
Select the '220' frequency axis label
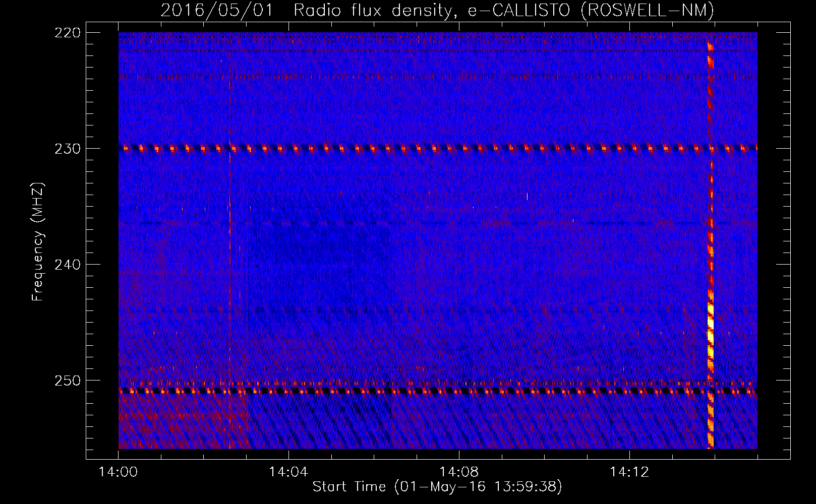pos(68,33)
